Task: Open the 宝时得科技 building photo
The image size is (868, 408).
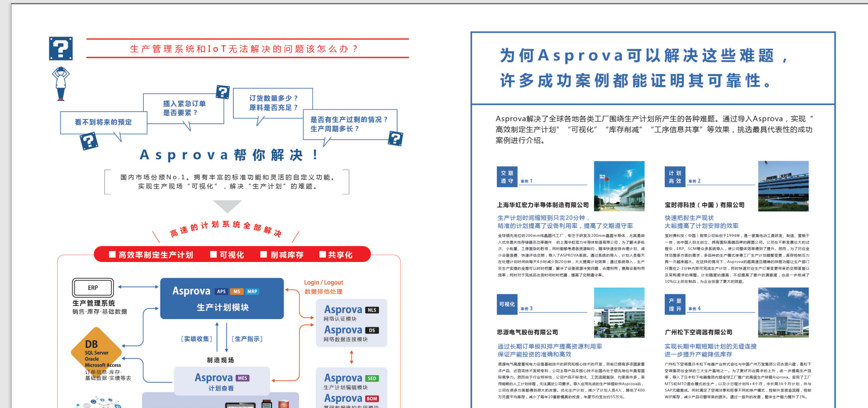Action: [783, 186]
